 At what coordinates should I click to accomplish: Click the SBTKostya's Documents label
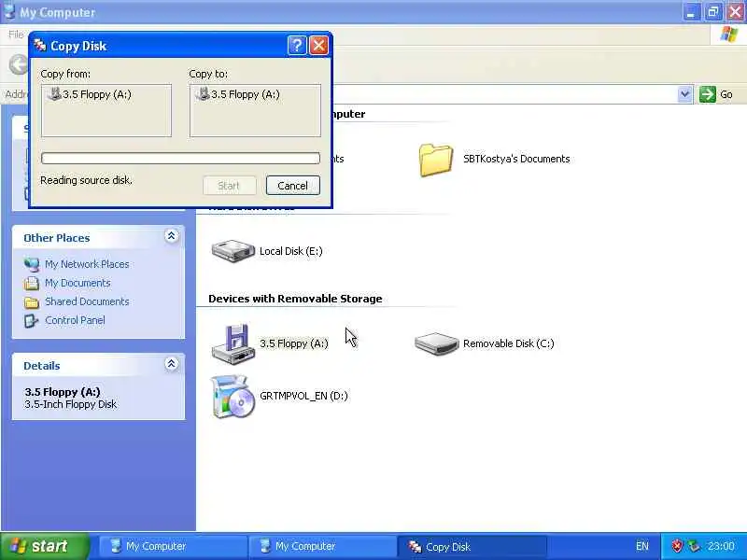[516, 159]
